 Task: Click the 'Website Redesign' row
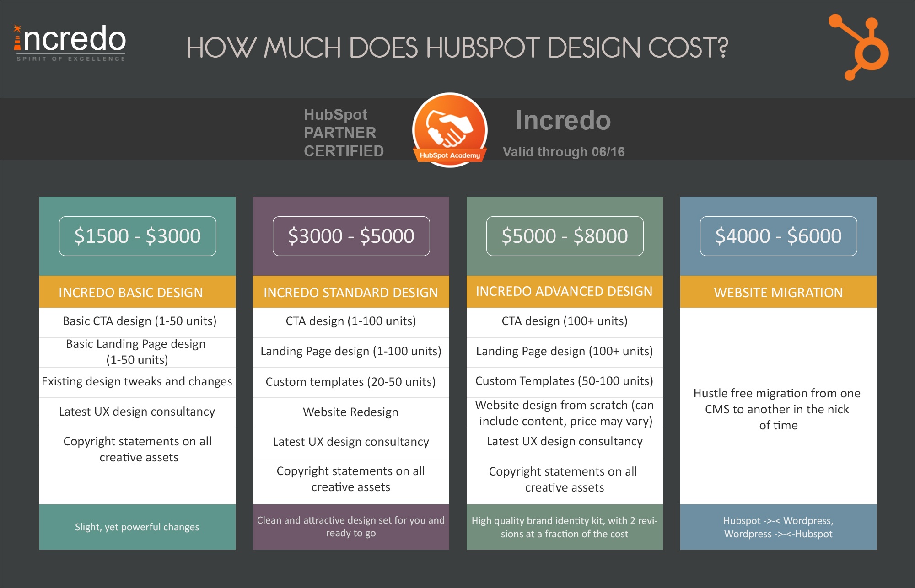pyautogui.click(x=351, y=412)
